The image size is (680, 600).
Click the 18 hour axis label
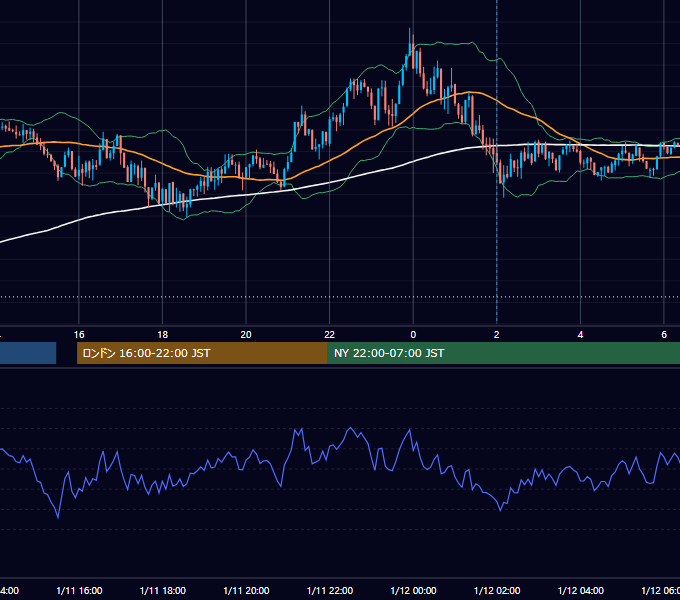click(162, 335)
